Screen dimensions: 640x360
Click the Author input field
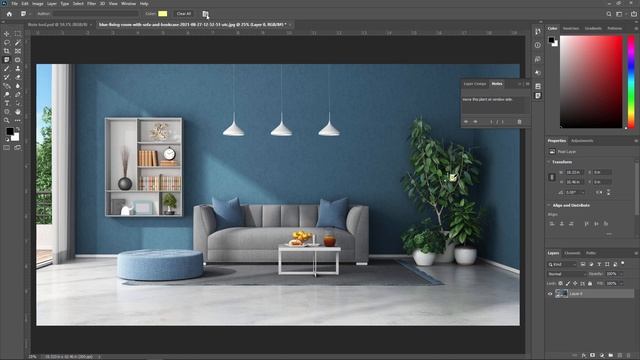[96, 14]
